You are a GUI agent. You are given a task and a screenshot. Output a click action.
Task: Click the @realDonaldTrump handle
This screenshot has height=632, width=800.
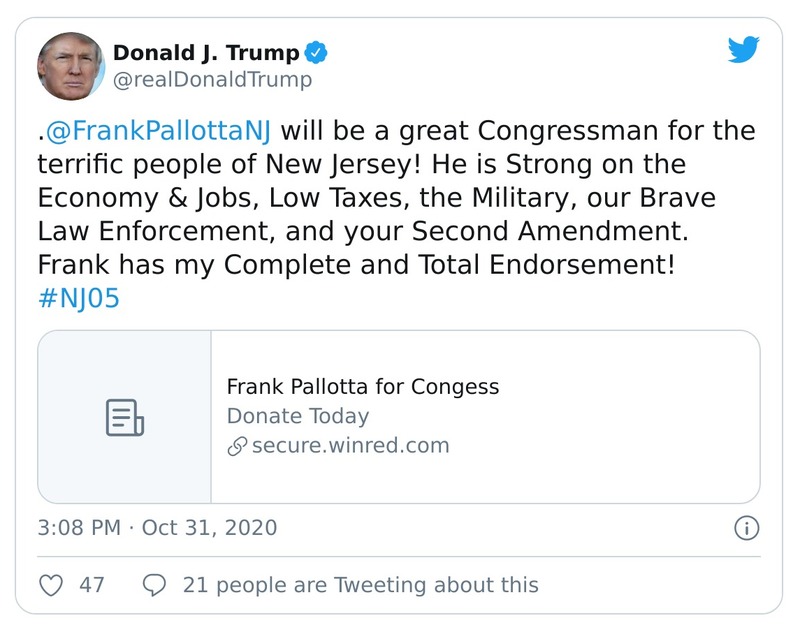pos(214,79)
